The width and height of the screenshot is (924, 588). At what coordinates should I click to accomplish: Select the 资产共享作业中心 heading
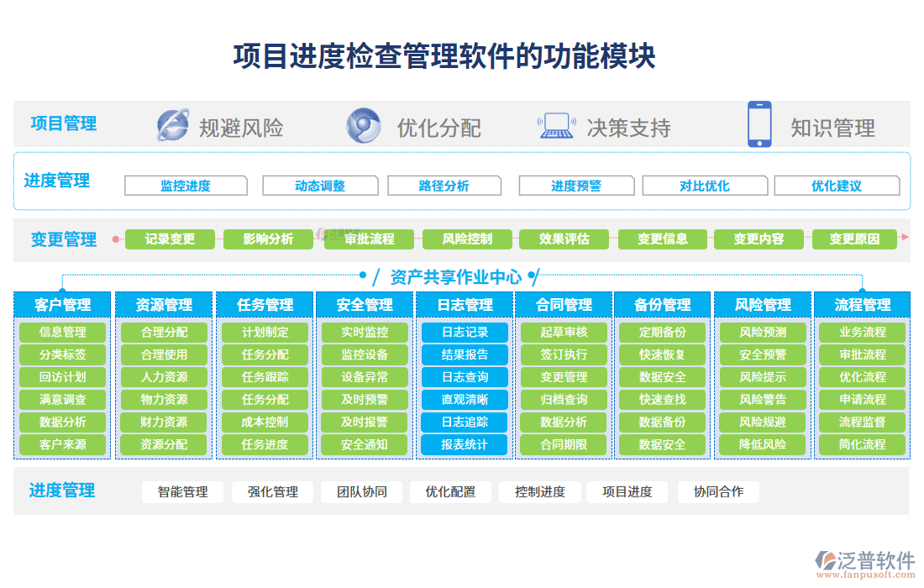457,275
